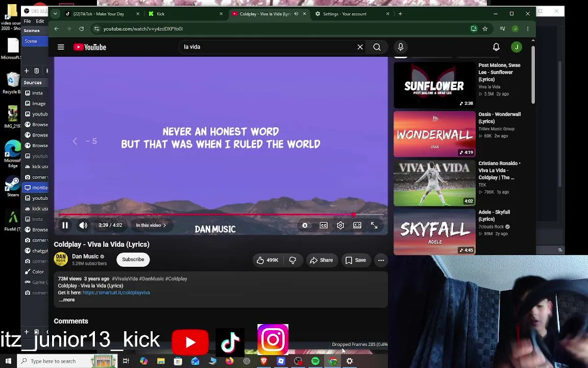Add a new scene in OBS

[27, 71]
